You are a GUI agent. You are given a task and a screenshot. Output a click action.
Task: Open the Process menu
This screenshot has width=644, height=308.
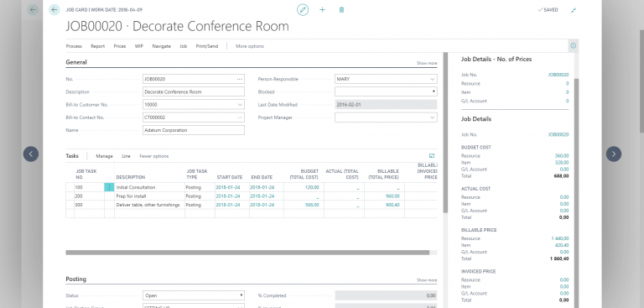[x=74, y=46]
